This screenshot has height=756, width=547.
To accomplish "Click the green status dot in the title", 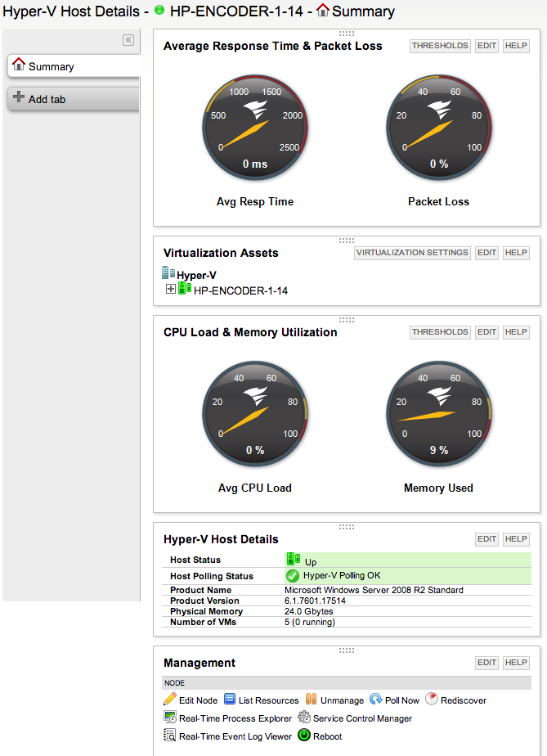I will (159, 10).
